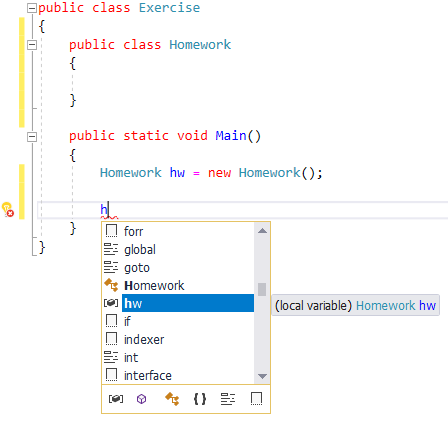Click the snippet icon beside forr

pos(111,231)
